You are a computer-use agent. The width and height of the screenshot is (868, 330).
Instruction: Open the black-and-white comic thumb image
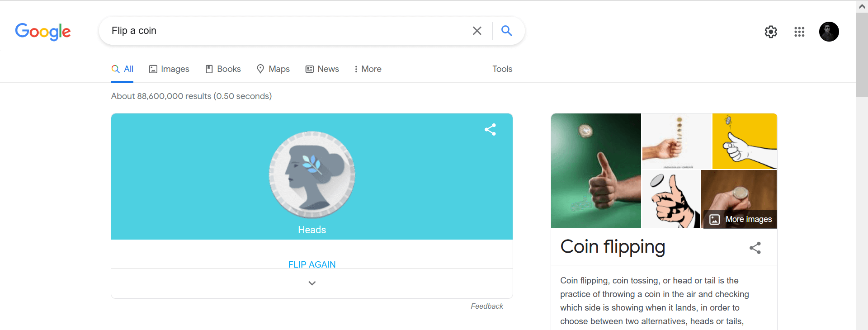point(671,199)
